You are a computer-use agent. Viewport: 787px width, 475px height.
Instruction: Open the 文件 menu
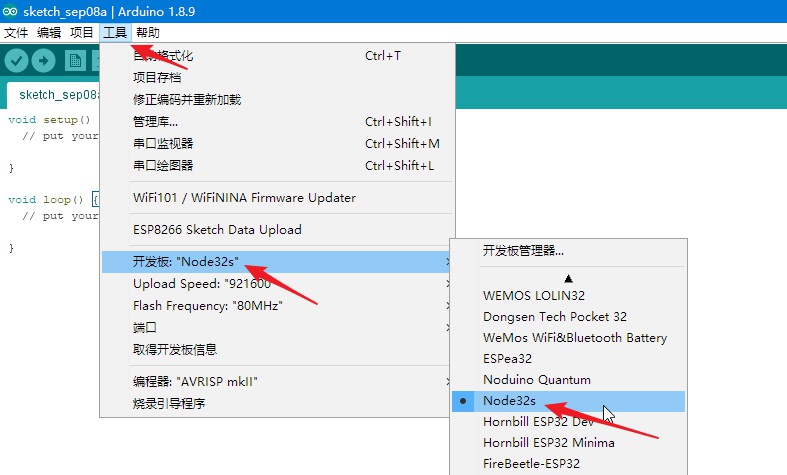(16, 33)
